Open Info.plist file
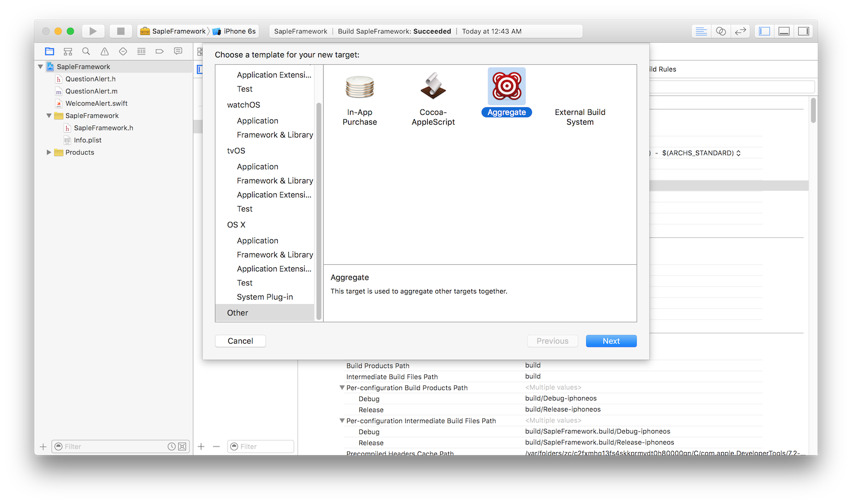Image resolution: width=852 pixels, height=504 pixels. click(x=88, y=140)
